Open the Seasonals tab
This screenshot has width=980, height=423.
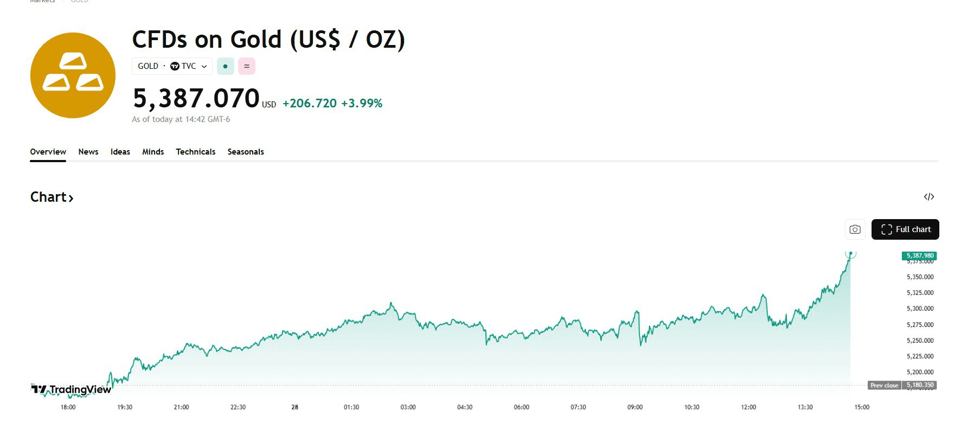click(246, 152)
